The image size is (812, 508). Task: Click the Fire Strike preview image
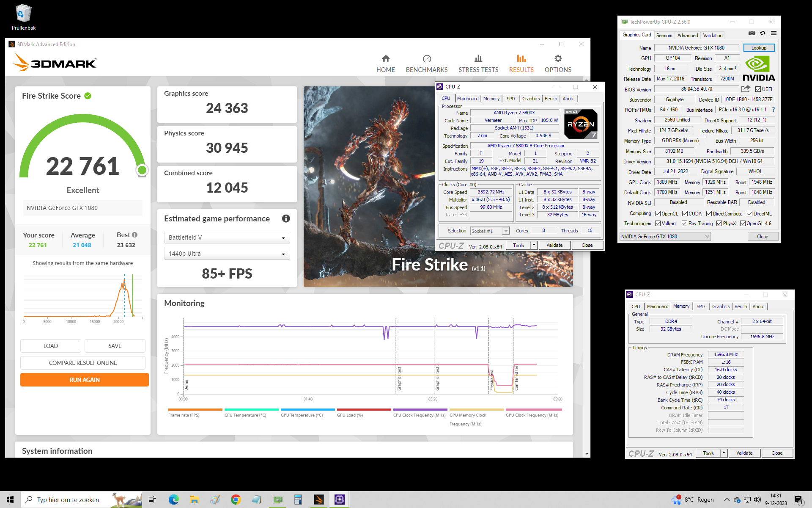point(369,186)
